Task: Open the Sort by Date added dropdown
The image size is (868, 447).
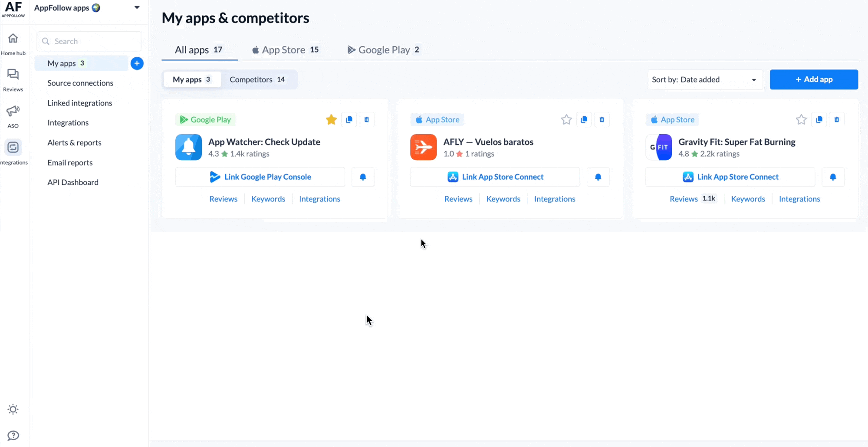Action: [705, 79]
